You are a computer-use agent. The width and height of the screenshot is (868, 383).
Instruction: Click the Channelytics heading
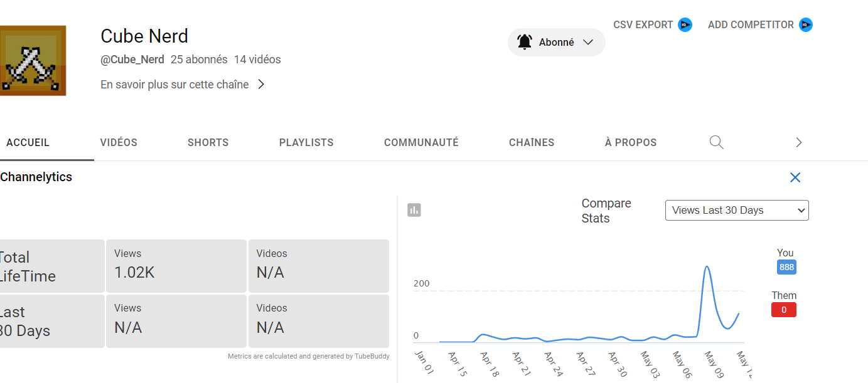point(36,177)
